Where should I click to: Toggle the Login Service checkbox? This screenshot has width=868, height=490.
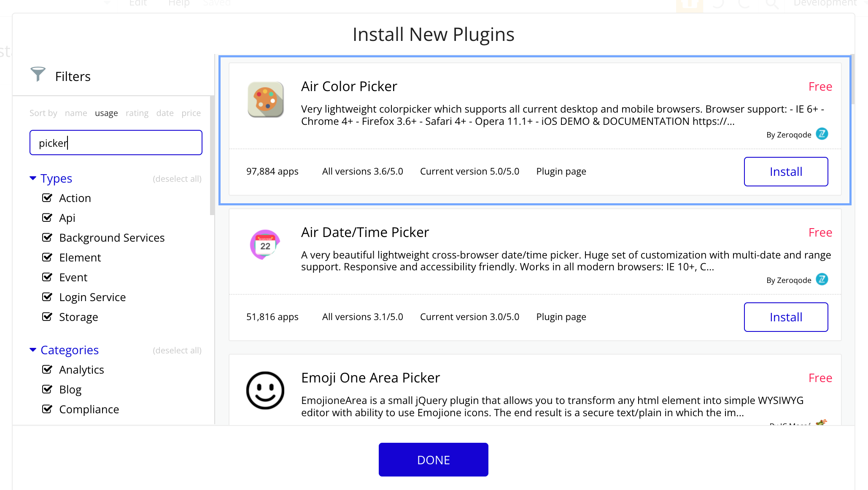pyautogui.click(x=47, y=297)
